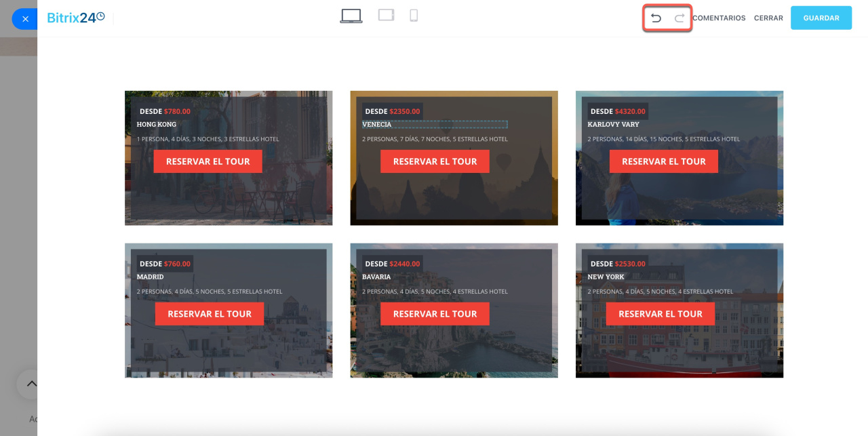Close the editor with blue X
The image size is (868, 436).
(25, 19)
